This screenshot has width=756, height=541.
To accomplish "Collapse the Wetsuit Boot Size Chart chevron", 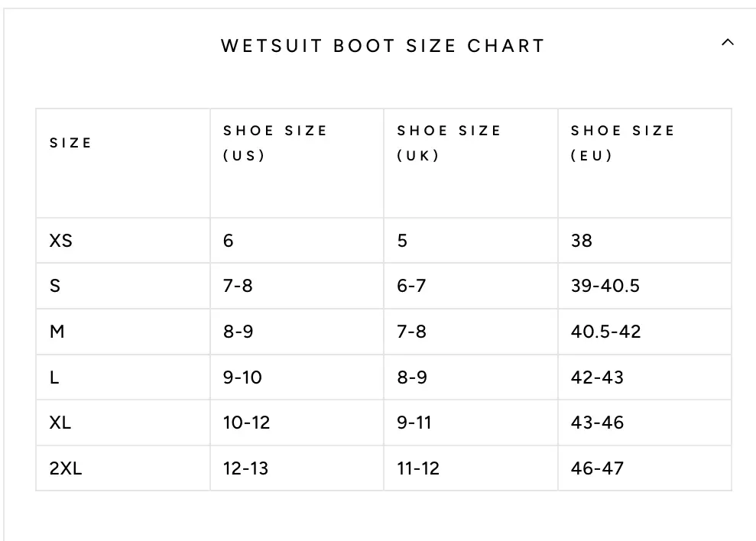I will tap(727, 43).
